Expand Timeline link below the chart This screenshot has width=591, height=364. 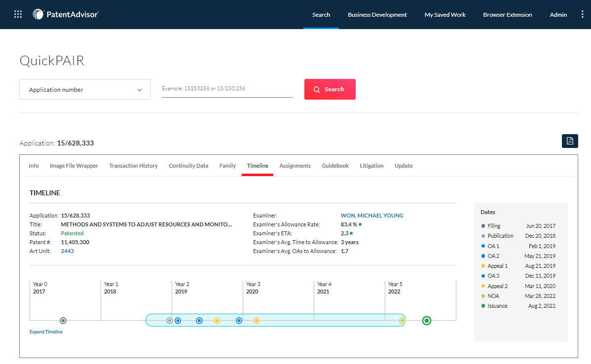[x=46, y=332]
